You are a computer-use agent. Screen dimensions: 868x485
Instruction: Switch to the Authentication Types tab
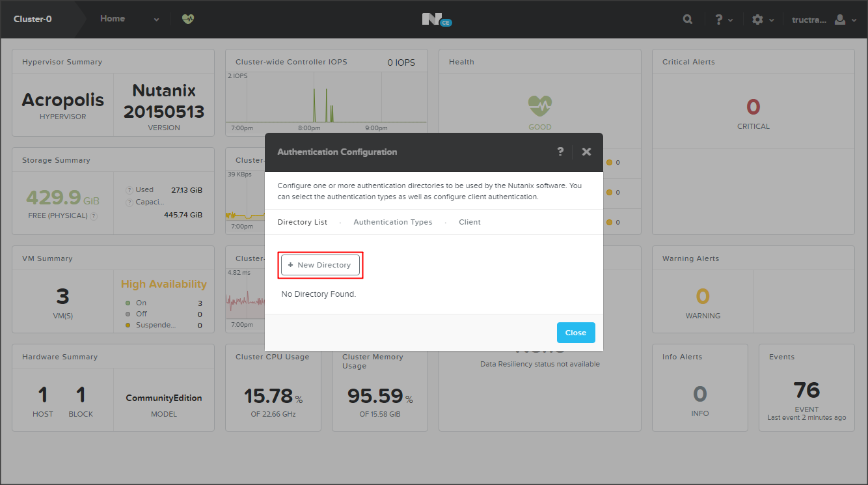click(392, 222)
